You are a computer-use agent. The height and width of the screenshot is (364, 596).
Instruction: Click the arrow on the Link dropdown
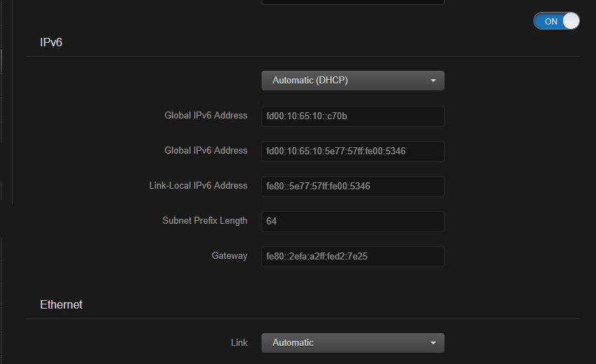[433, 343]
